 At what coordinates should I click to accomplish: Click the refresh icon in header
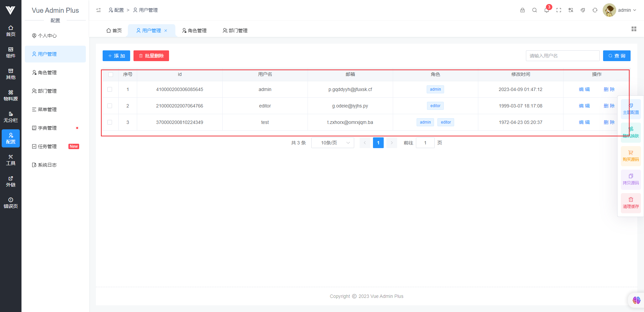(595, 10)
